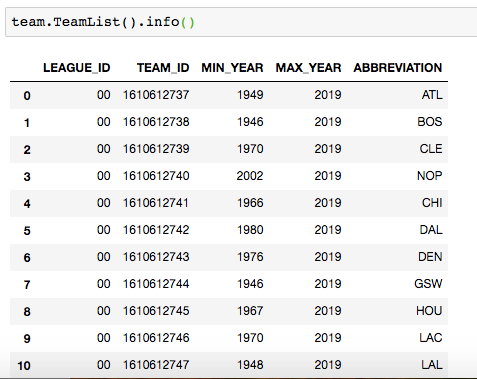Click MIN_YEAR value 1970 in LAC row
Screen dimensions: 477x379
click(250, 338)
